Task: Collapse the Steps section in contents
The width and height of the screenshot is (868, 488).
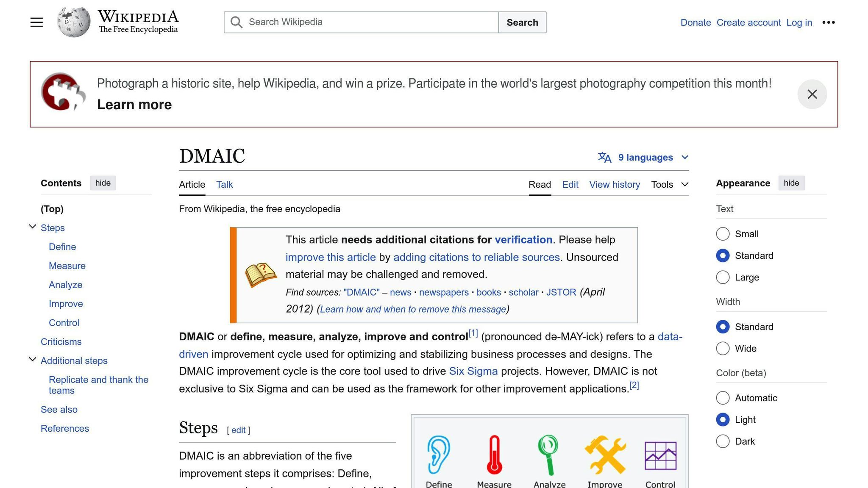Action: [33, 227]
